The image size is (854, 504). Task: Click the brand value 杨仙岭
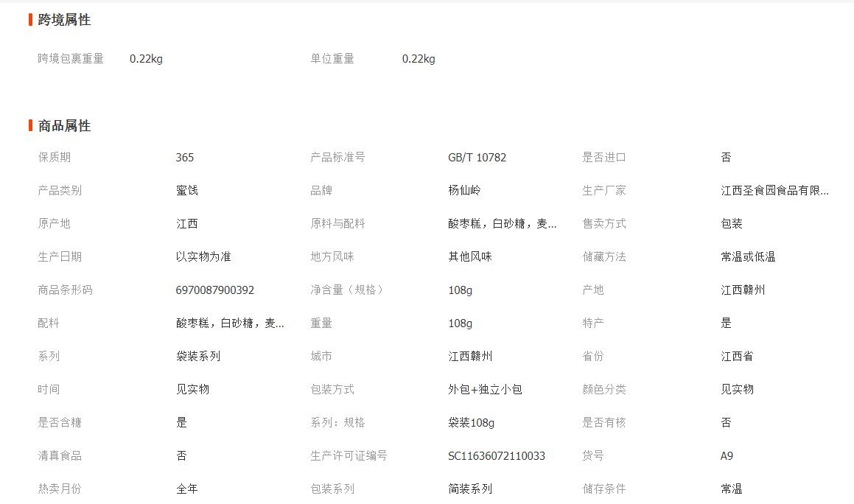[464, 191]
